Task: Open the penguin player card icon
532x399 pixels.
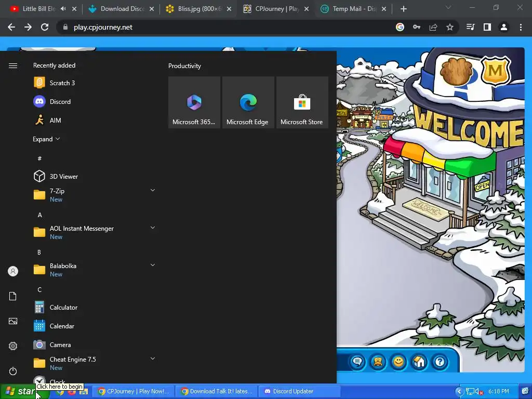Action: (x=378, y=362)
